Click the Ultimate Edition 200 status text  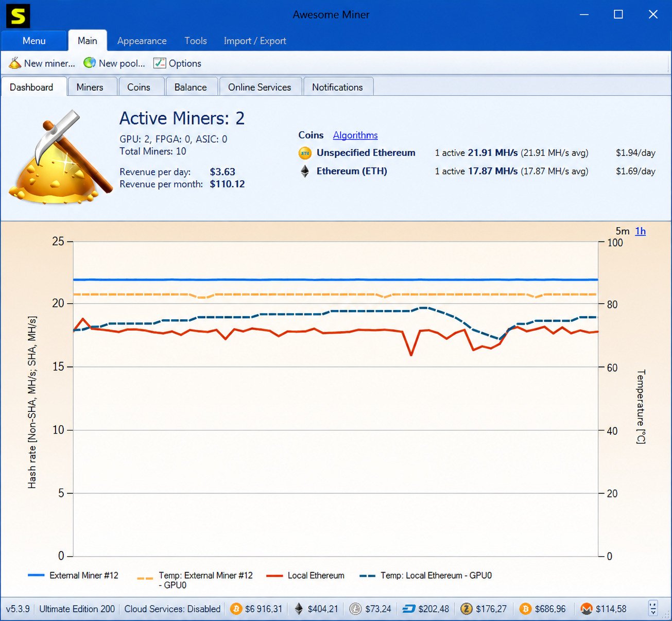pyautogui.click(x=77, y=609)
